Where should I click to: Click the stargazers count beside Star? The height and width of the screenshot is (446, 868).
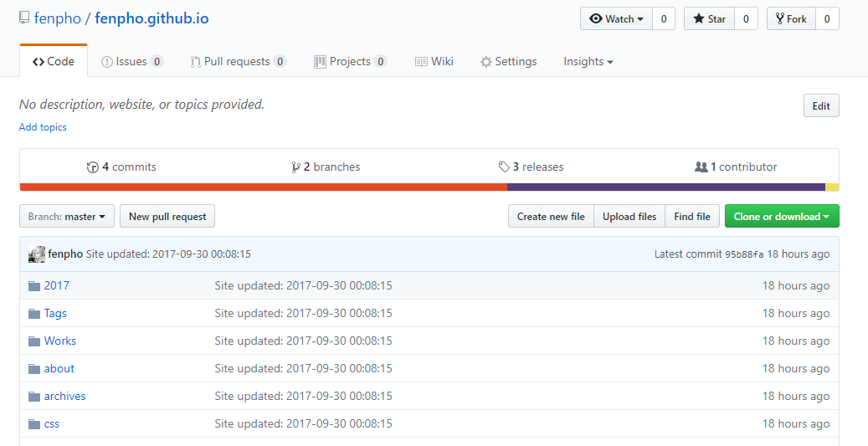pyautogui.click(x=746, y=18)
